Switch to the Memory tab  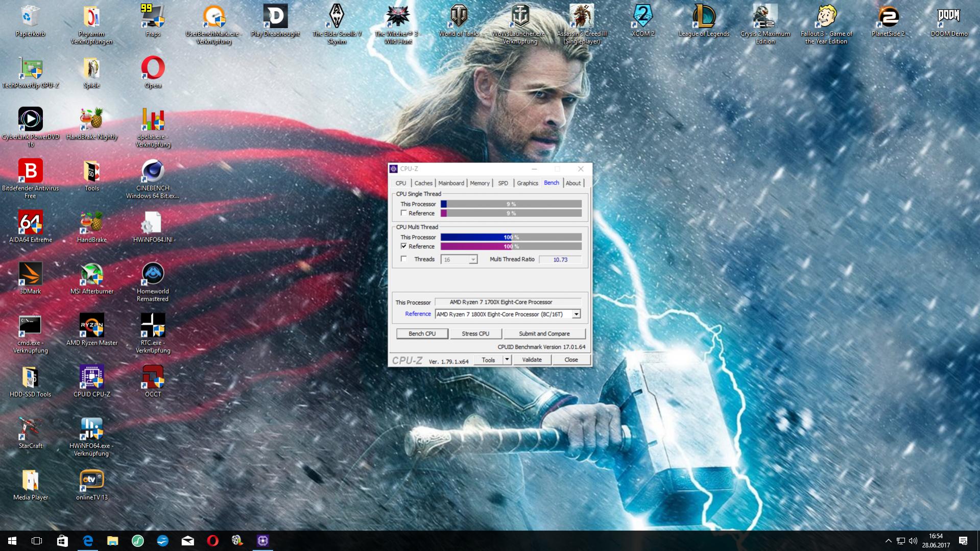[480, 183]
